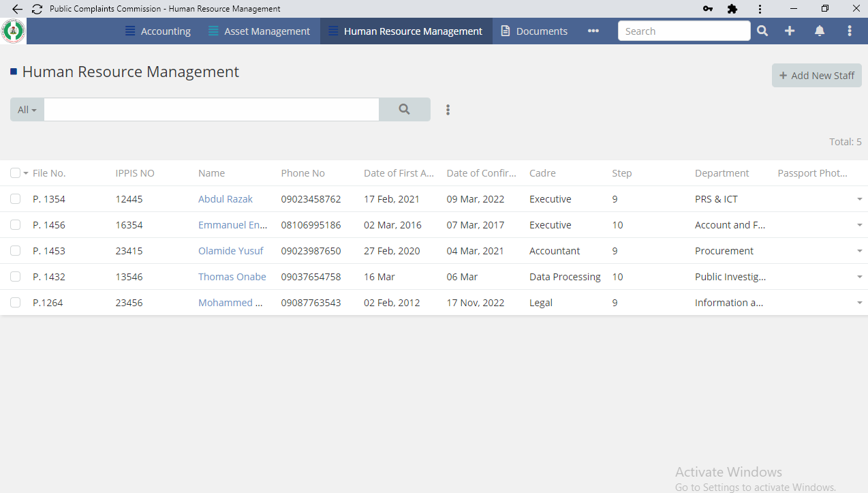Check the checkbox for Abdul Razak's row
Image resolution: width=868 pixels, height=493 pixels.
tap(15, 198)
